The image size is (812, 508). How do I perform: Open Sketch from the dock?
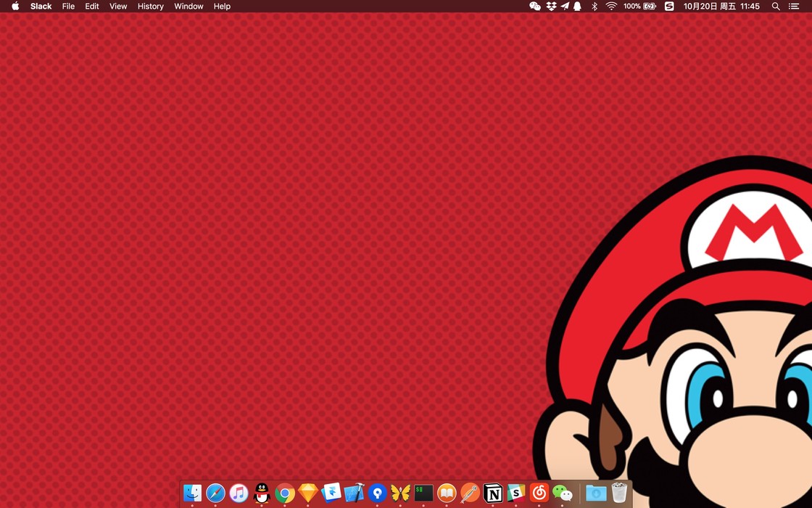click(x=308, y=493)
